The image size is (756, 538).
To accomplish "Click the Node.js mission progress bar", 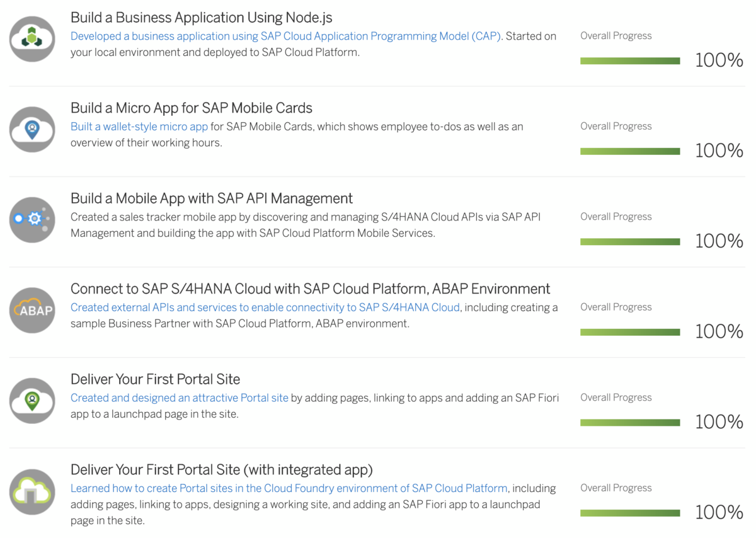I will [630, 61].
